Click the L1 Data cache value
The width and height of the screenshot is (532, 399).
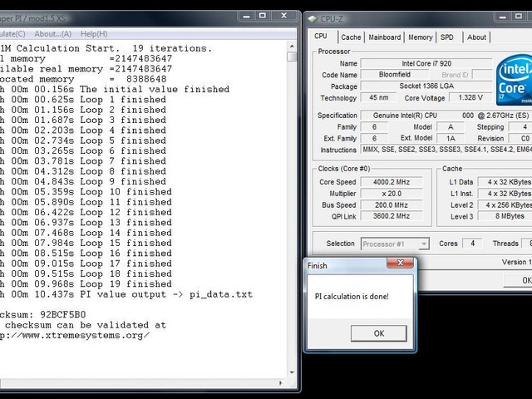coord(505,182)
